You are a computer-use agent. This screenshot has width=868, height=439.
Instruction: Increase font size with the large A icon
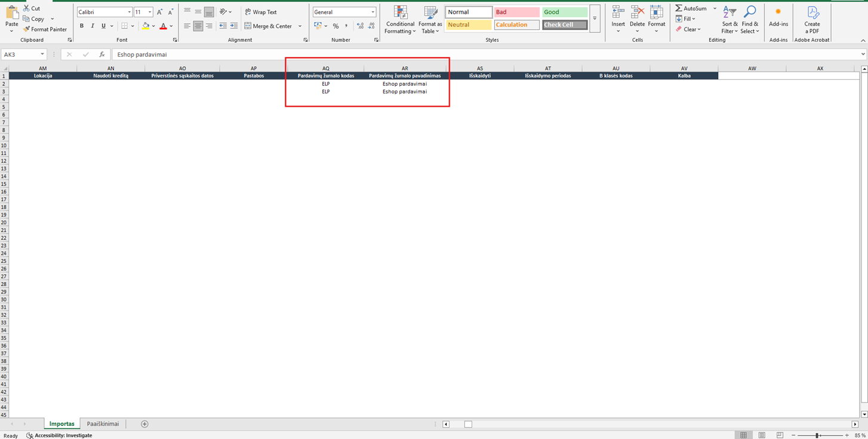coord(159,12)
